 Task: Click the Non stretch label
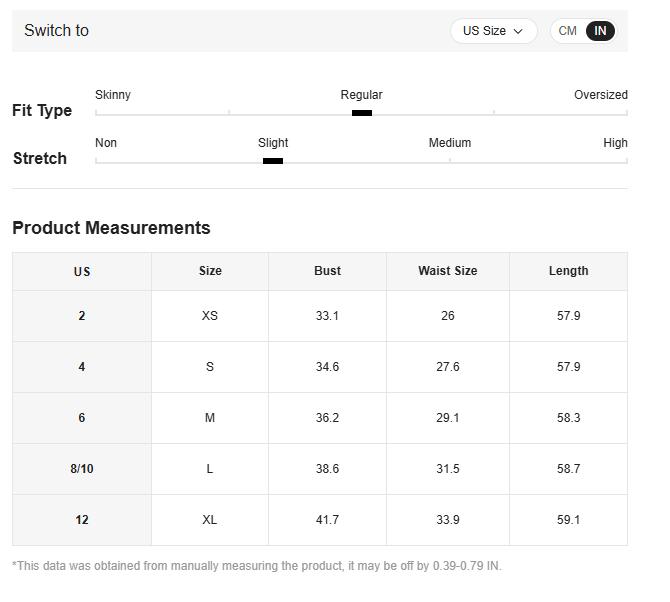pyautogui.click(x=106, y=143)
